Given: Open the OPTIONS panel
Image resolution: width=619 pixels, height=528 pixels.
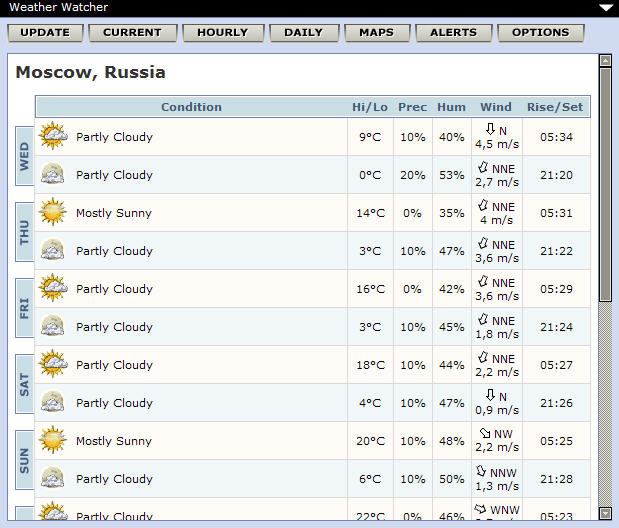Looking at the screenshot, I should pos(540,32).
